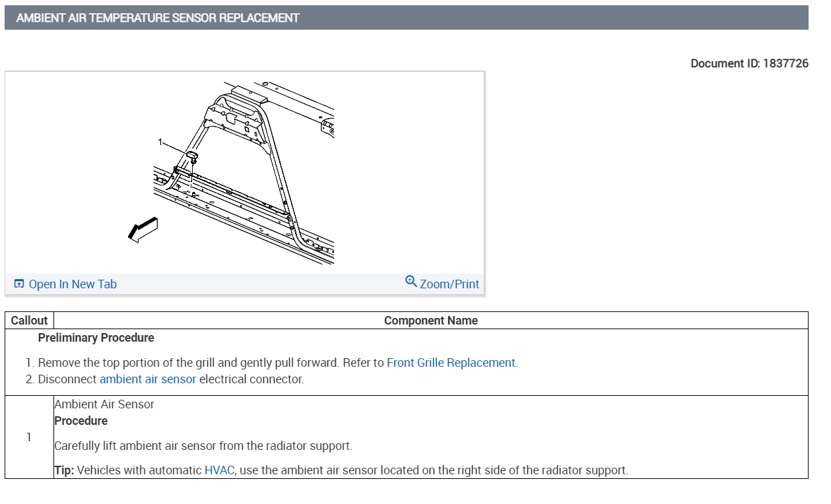Click the forward direction arrow in the diagram
The width and height of the screenshot is (831, 504).
click(143, 229)
